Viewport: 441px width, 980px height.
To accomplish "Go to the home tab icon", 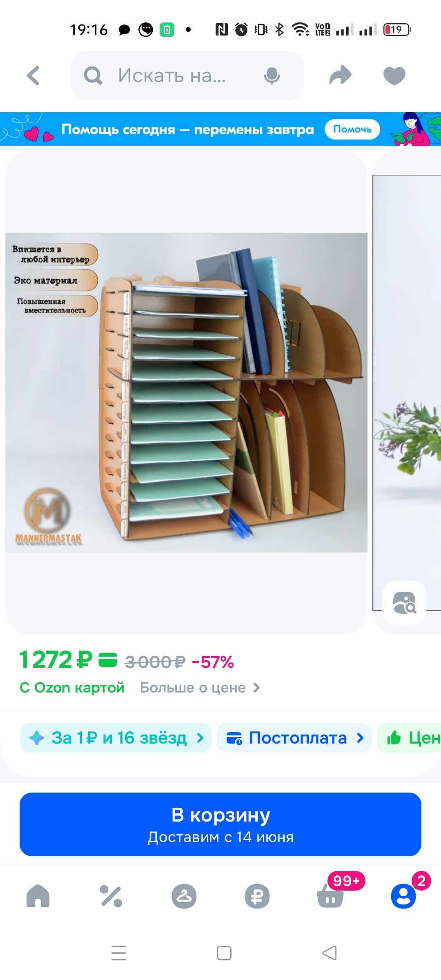I will 38,896.
